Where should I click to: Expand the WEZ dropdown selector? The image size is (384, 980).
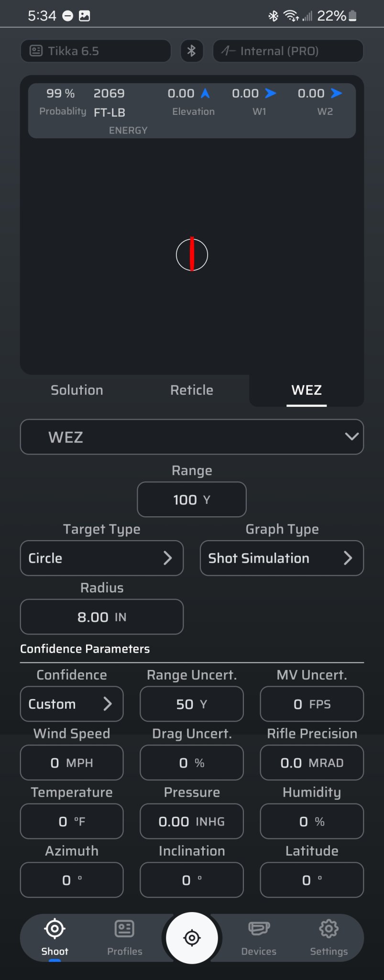pyautogui.click(x=192, y=437)
